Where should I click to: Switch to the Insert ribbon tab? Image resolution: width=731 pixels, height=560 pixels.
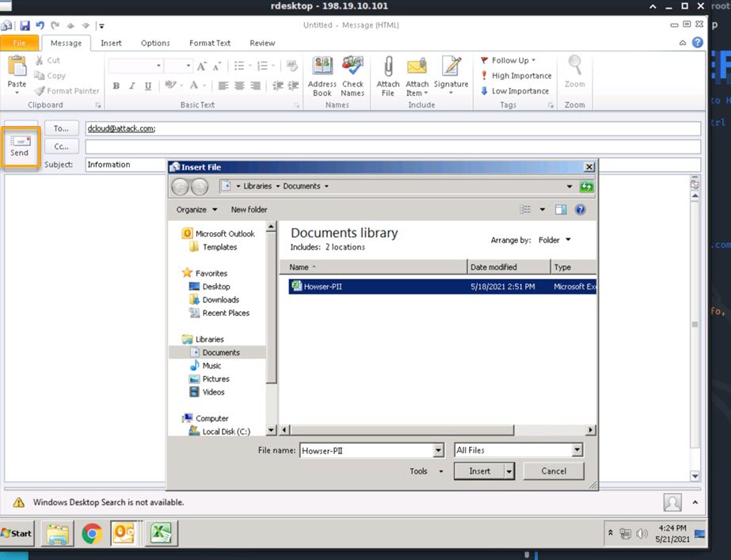[x=111, y=43]
